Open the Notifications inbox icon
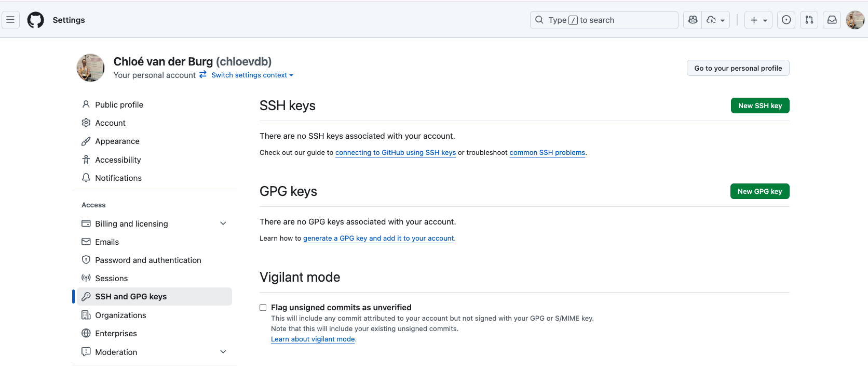 coord(832,20)
